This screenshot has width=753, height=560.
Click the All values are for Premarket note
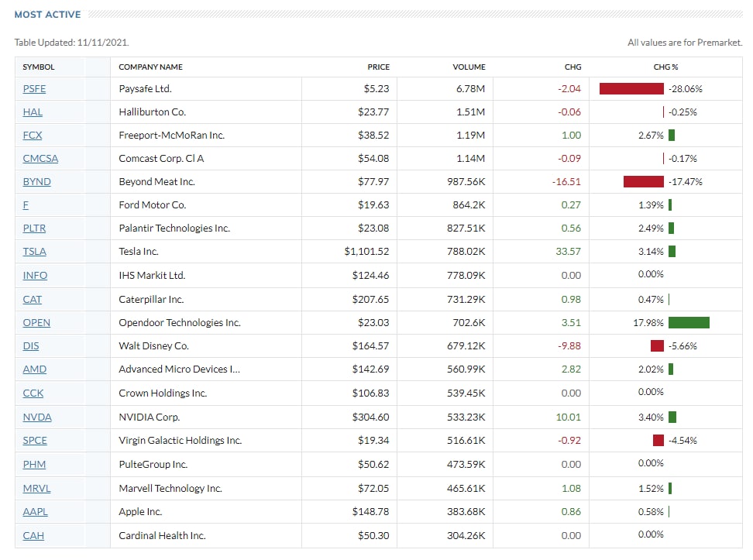685,43
